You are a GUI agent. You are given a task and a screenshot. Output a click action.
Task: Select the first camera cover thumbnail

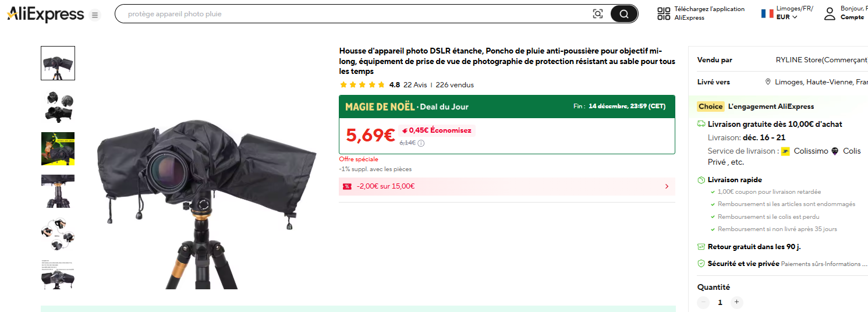(58, 63)
